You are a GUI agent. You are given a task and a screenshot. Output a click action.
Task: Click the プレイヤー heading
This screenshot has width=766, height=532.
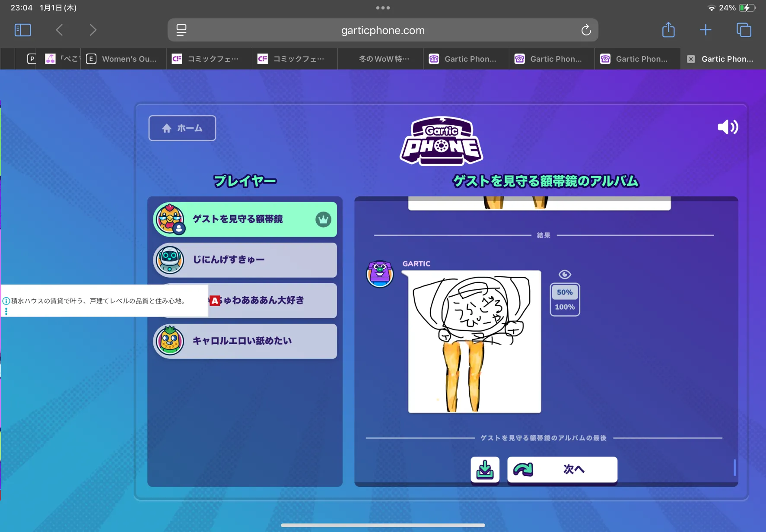pos(245,181)
